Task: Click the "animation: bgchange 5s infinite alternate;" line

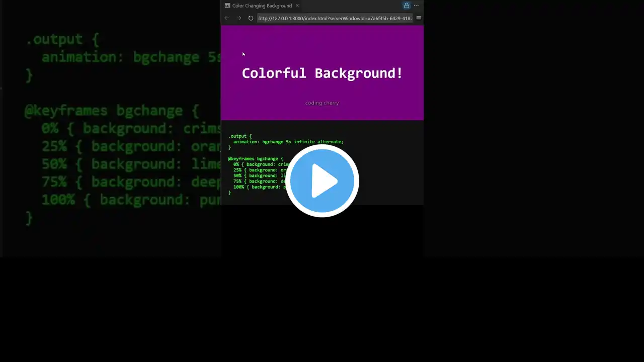Action: 288,142
